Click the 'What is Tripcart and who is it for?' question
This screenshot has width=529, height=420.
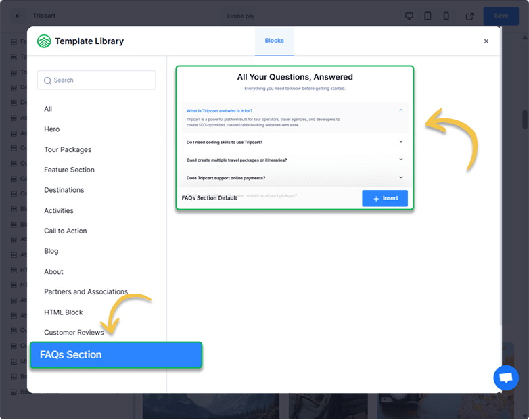coord(219,111)
